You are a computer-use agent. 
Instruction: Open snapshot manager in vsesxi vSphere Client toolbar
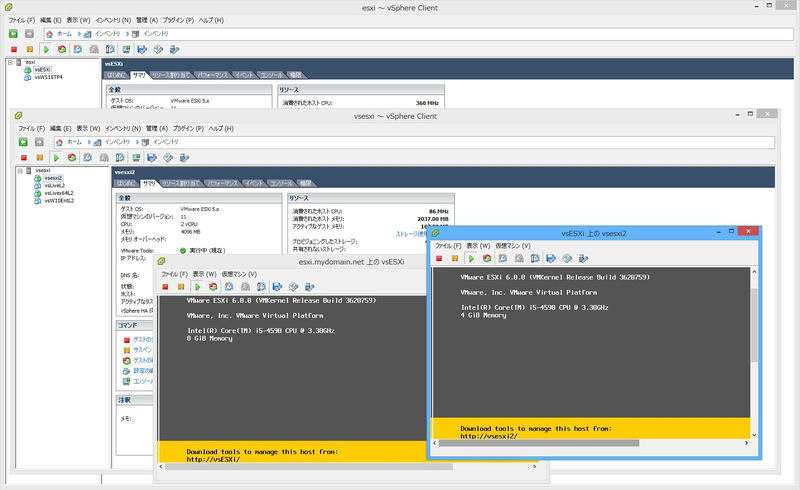(x=120, y=158)
